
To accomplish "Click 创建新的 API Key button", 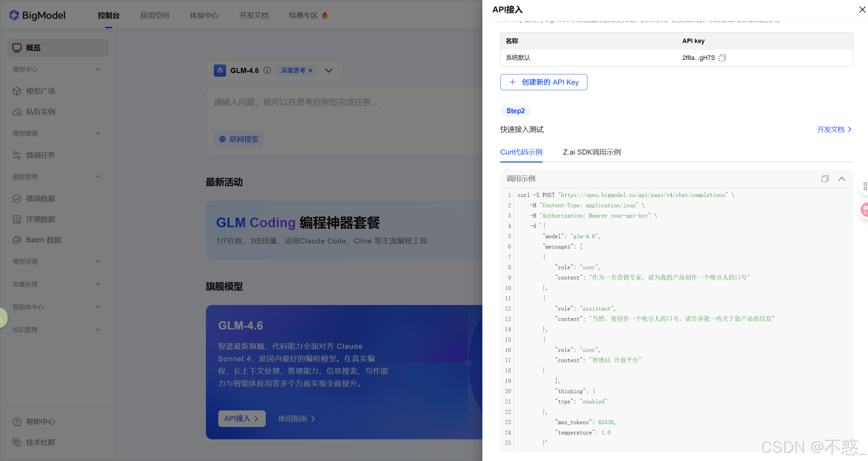I will pos(543,82).
